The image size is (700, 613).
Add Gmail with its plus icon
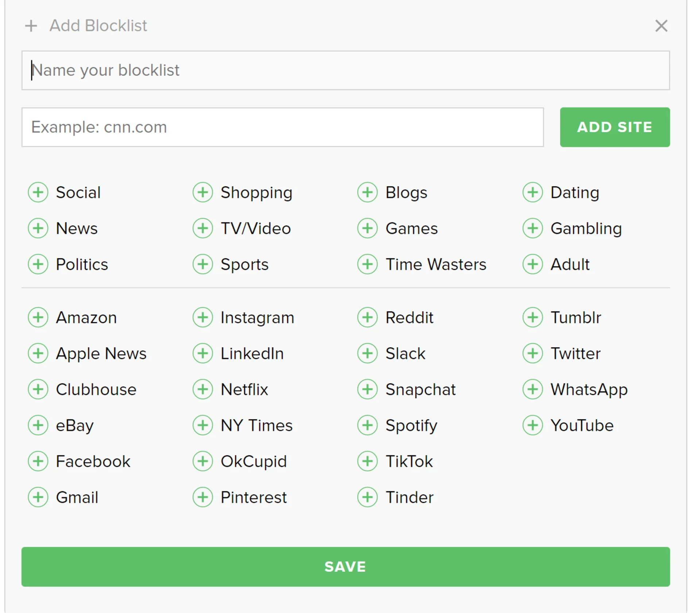pyautogui.click(x=38, y=497)
